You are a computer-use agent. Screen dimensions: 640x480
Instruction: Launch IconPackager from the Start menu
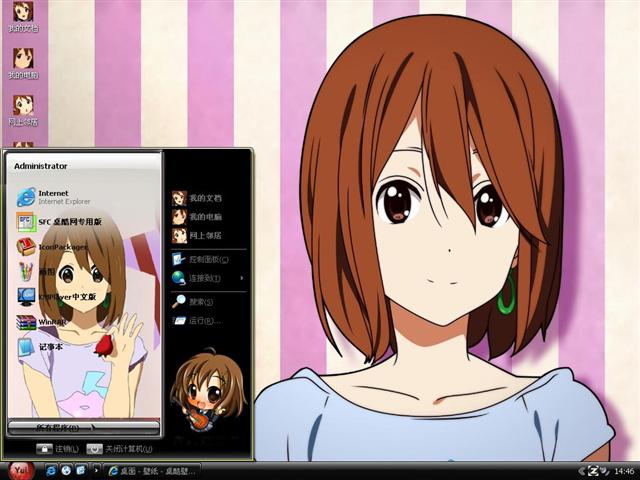pos(51,247)
